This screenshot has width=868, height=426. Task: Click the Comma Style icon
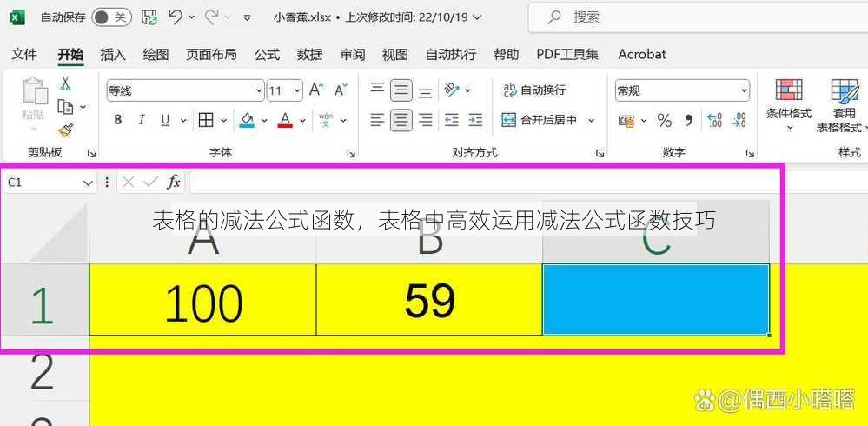[689, 120]
